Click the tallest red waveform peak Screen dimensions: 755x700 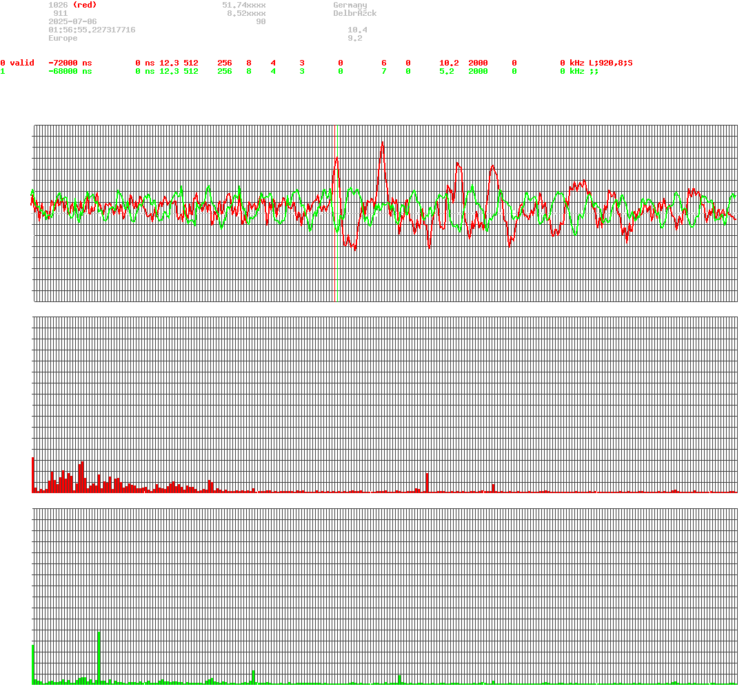pyautogui.click(x=382, y=143)
